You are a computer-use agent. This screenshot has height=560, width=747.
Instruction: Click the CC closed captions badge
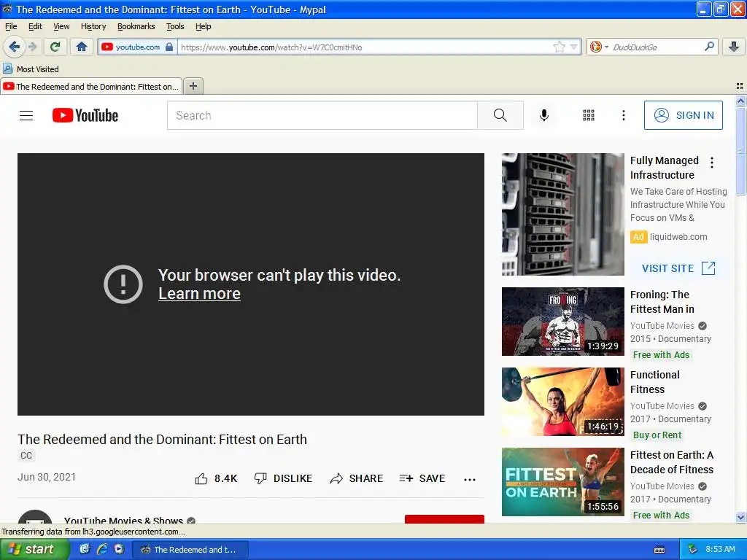26,456
